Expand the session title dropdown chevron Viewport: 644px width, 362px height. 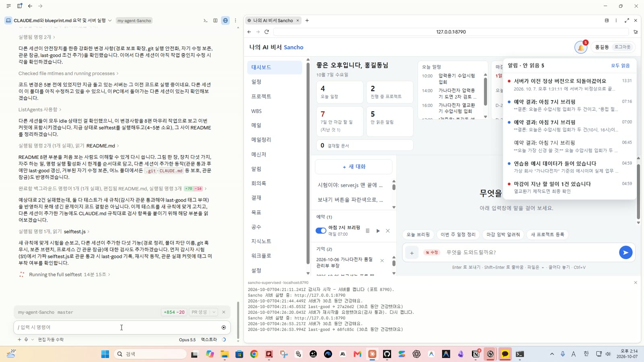(109, 21)
